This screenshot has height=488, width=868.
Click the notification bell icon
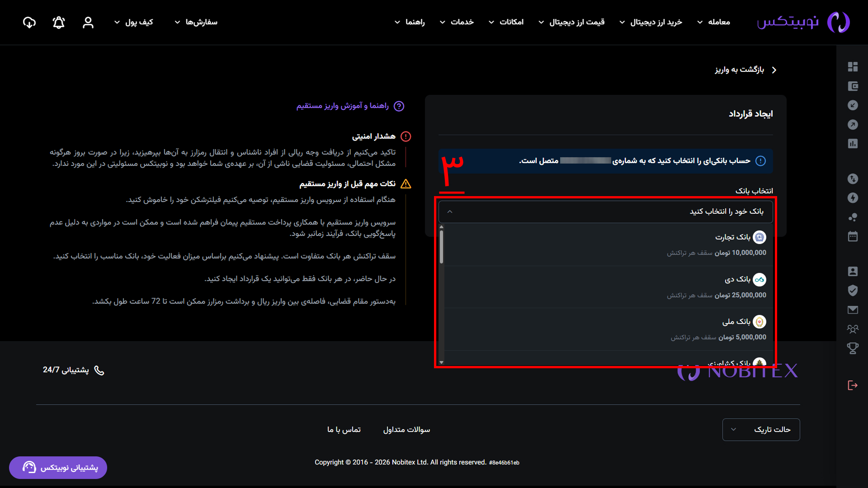[59, 23]
